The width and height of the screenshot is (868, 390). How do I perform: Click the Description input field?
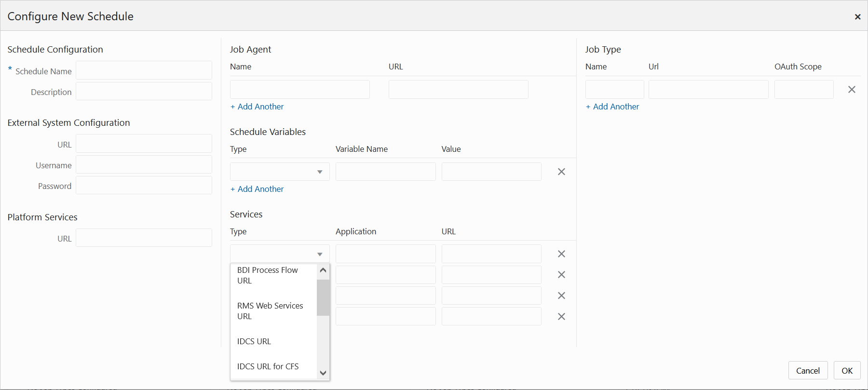(144, 91)
